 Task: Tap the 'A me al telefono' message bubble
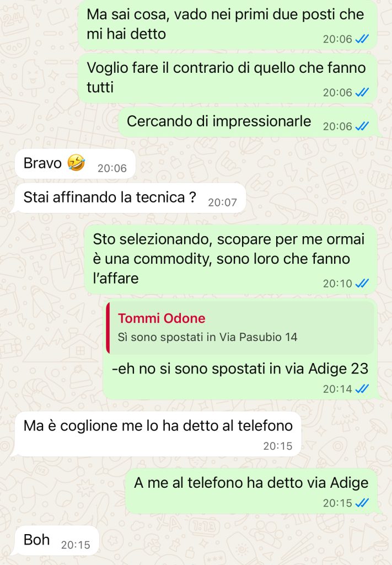point(253,491)
